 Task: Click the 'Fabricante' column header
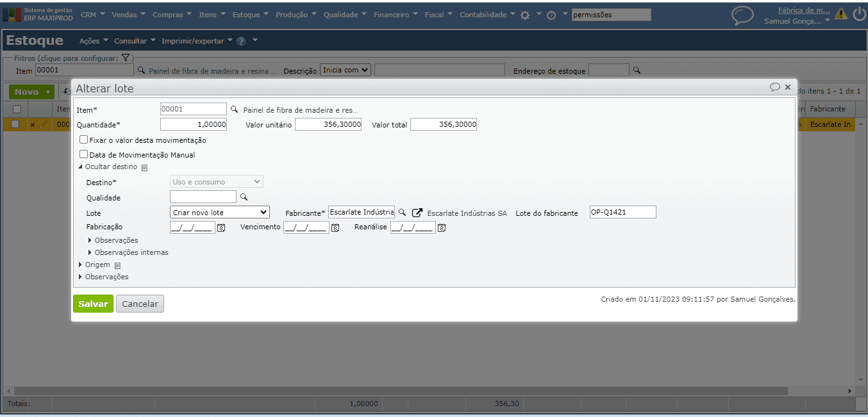(830, 109)
